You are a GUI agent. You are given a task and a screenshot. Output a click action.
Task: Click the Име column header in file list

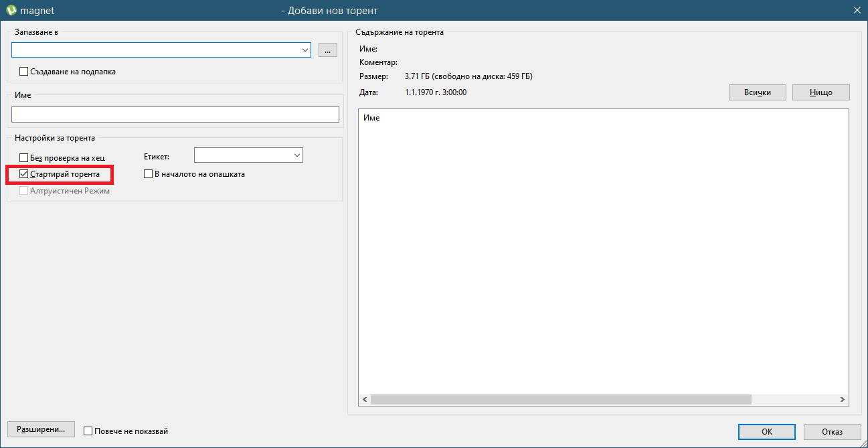tap(371, 118)
